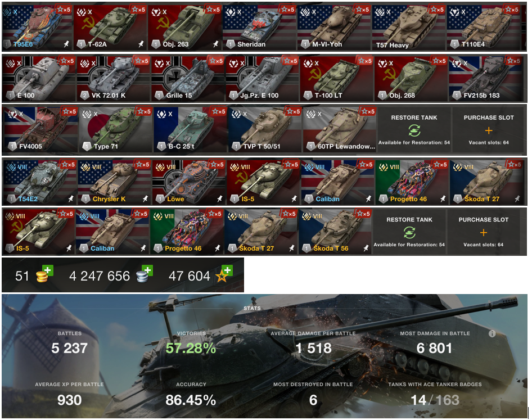Click the credits add plus icon
This screenshot has height=420, width=532.
pos(147,270)
